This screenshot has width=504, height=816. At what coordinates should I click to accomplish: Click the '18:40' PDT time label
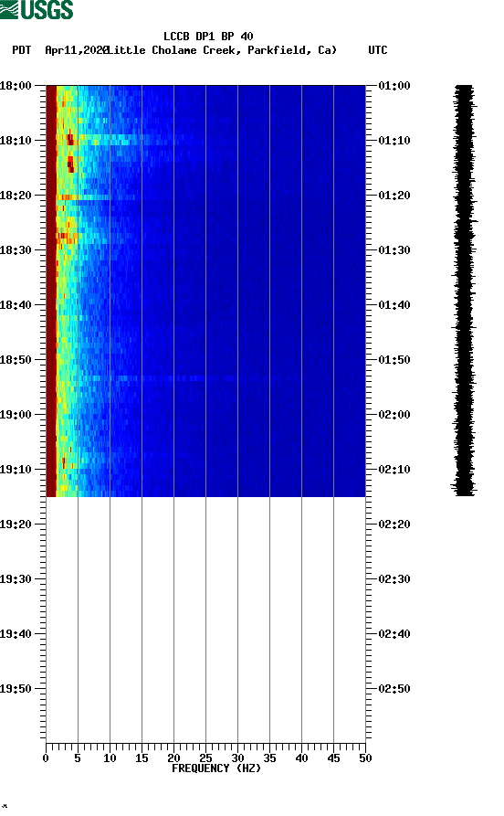tap(16, 305)
